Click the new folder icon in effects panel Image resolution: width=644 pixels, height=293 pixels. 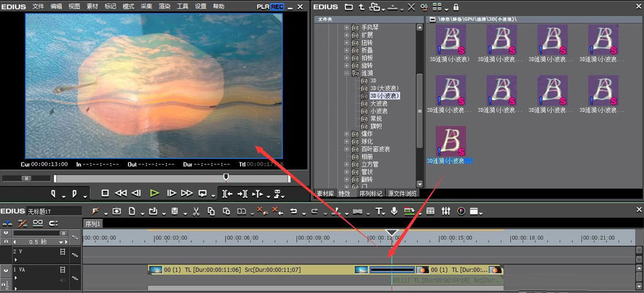348,7
